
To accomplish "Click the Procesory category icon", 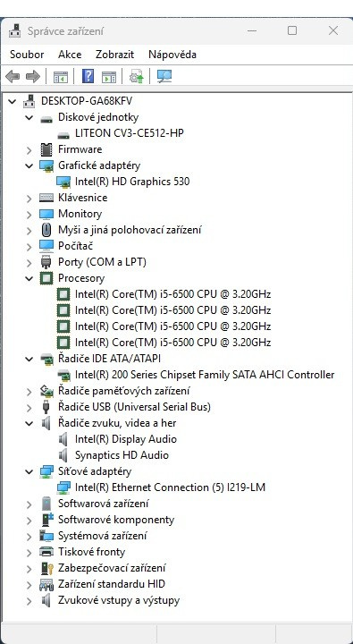I will pyautogui.click(x=46, y=278).
